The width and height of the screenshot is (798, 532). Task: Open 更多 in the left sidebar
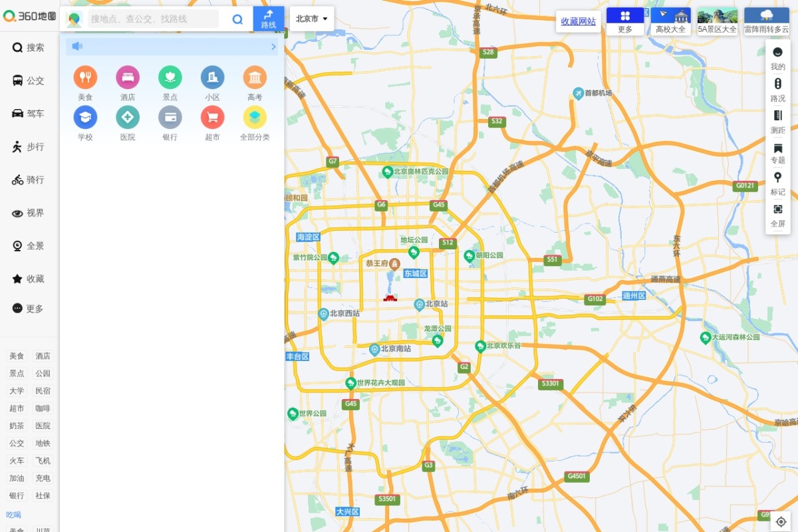(x=29, y=309)
